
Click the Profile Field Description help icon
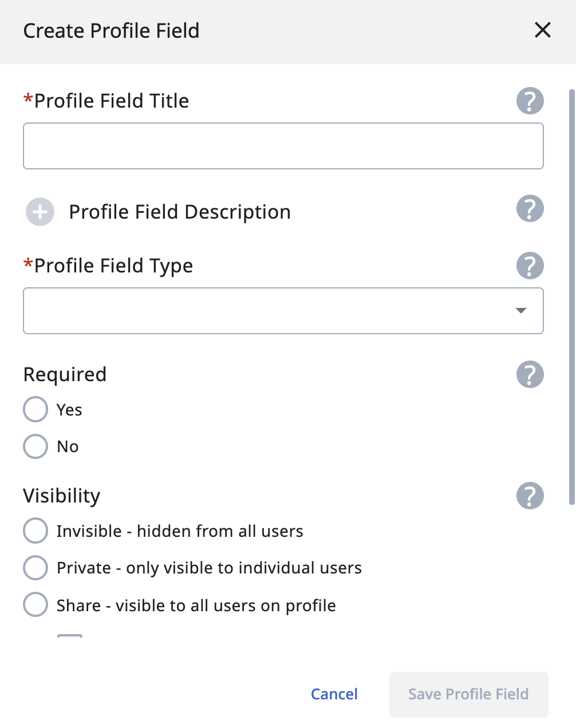coord(530,209)
